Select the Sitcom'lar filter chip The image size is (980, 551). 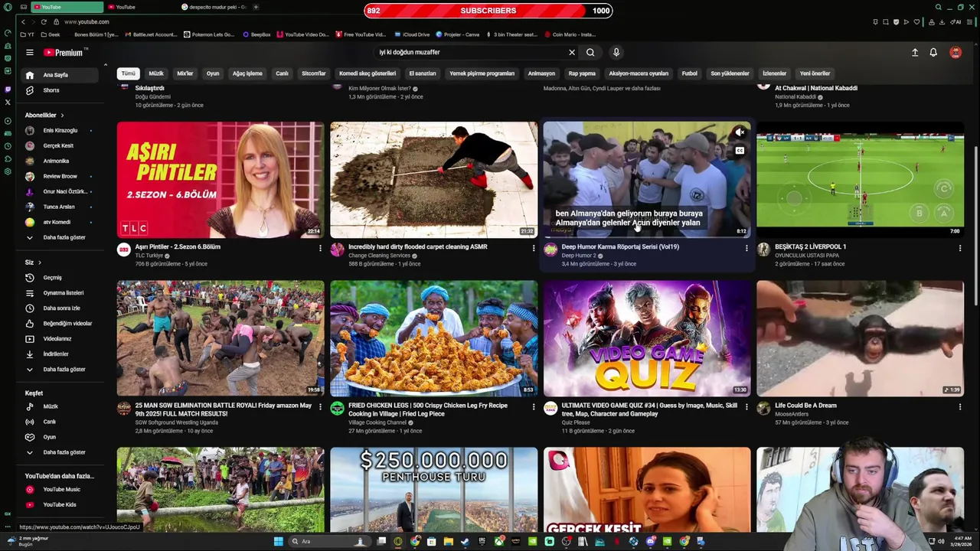314,73
